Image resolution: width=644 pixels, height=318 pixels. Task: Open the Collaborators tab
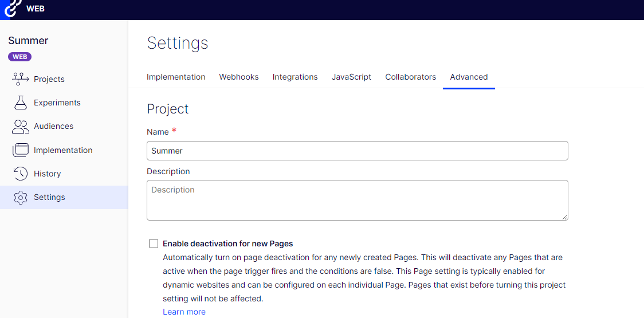coord(410,77)
